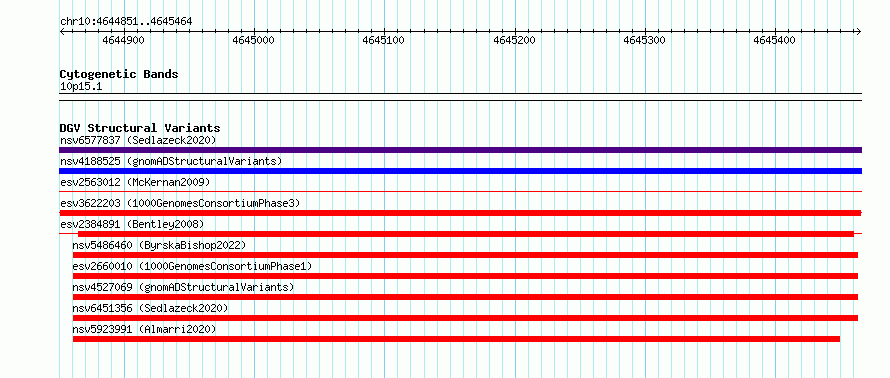Click the ruler's right arrowhead
Image resolution: width=890 pixels, height=378 pixels.
click(x=859, y=31)
